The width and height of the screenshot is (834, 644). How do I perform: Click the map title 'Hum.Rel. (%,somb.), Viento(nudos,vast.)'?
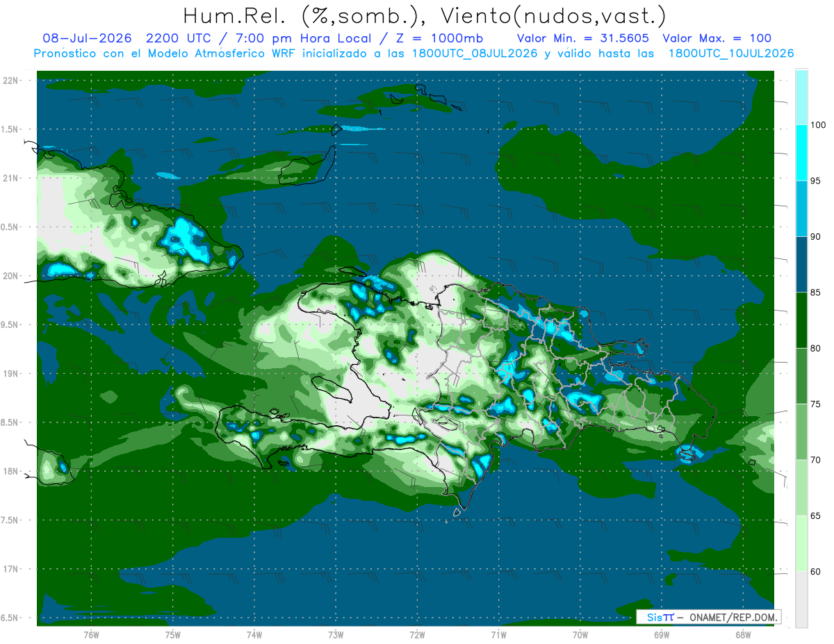pos(425,15)
